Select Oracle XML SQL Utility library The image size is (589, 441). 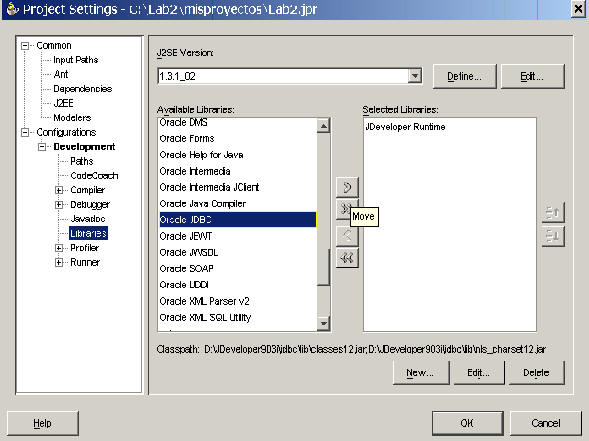(x=237, y=317)
